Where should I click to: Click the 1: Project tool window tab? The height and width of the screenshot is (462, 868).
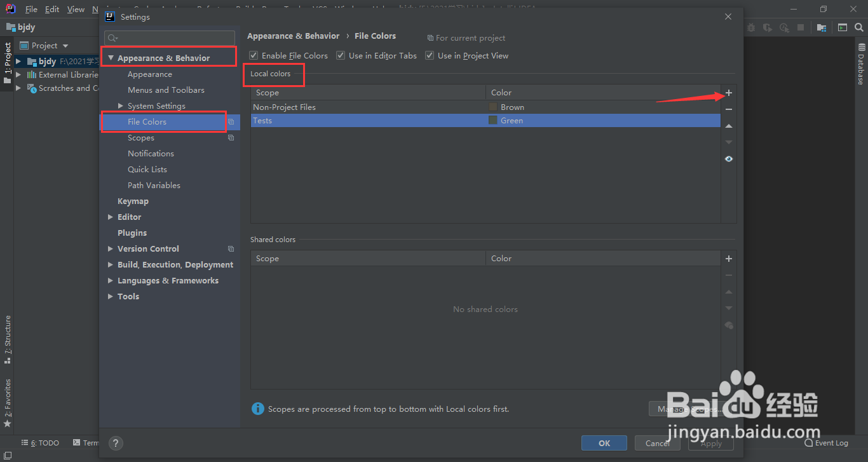tap(7, 64)
